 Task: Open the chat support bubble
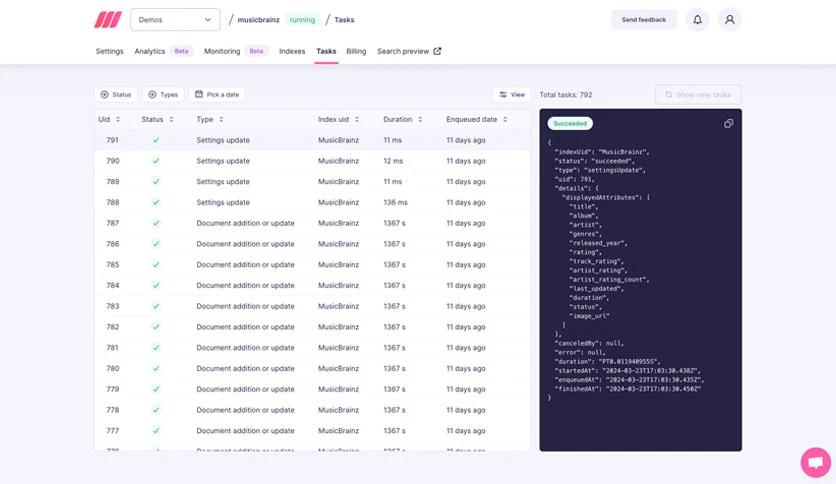(815, 462)
